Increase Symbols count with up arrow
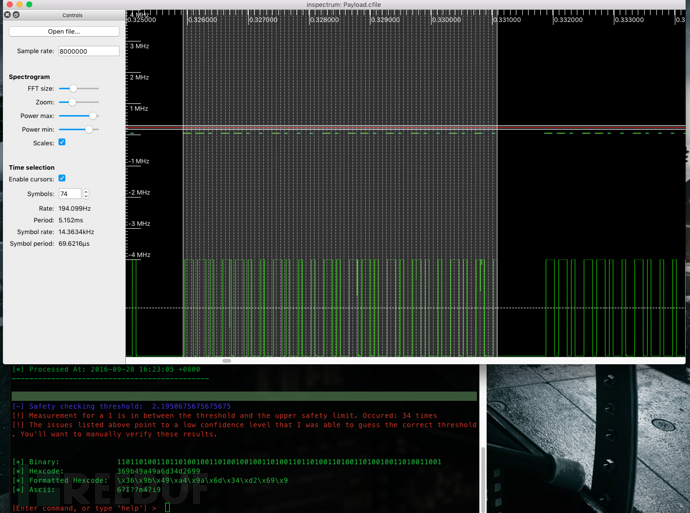The height and width of the screenshot is (513, 690). [86, 191]
